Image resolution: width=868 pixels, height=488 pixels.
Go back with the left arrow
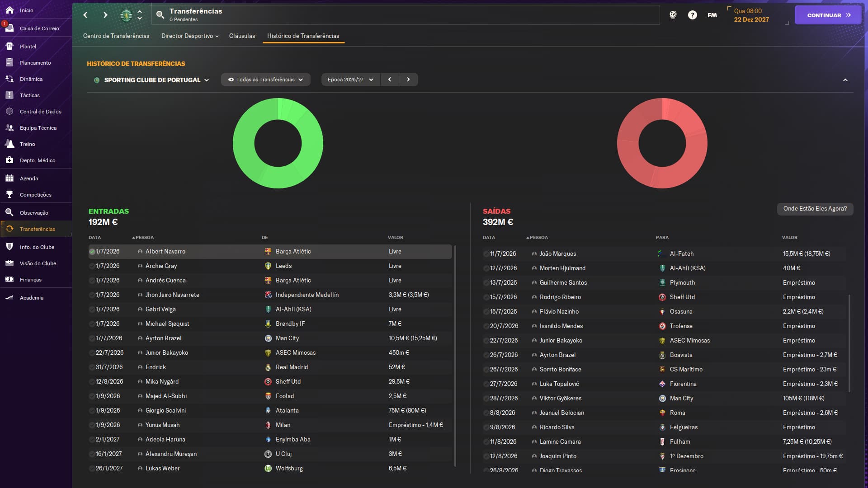click(x=85, y=15)
